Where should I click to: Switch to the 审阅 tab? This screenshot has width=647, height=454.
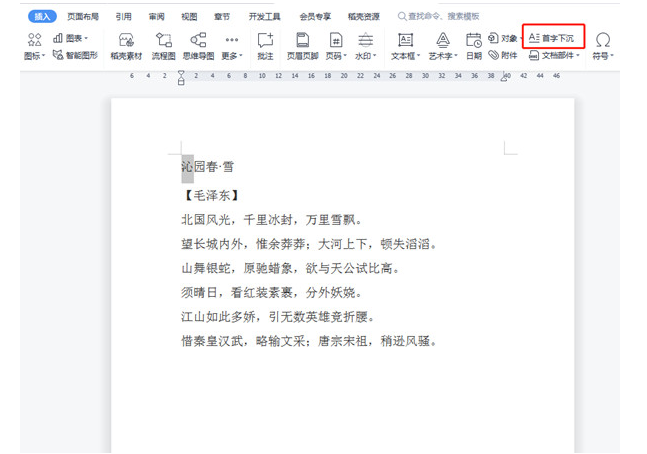pyautogui.click(x=156, y=17)
